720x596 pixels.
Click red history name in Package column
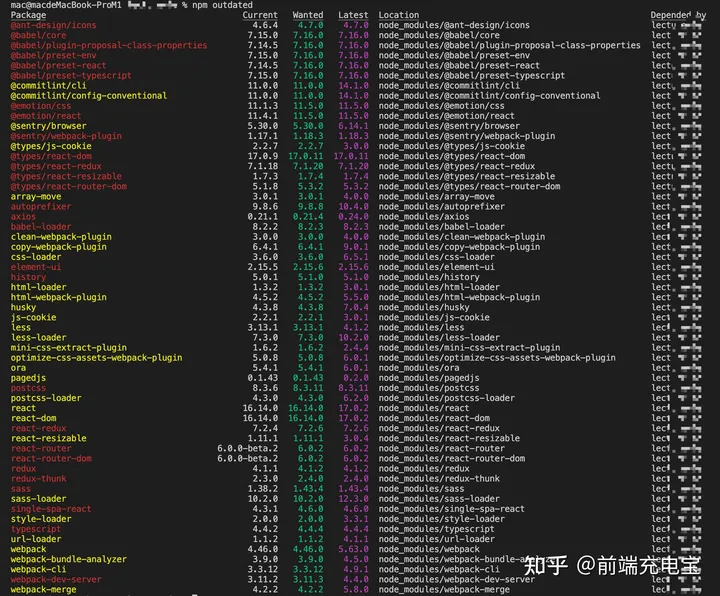click(x=28, y=278)
